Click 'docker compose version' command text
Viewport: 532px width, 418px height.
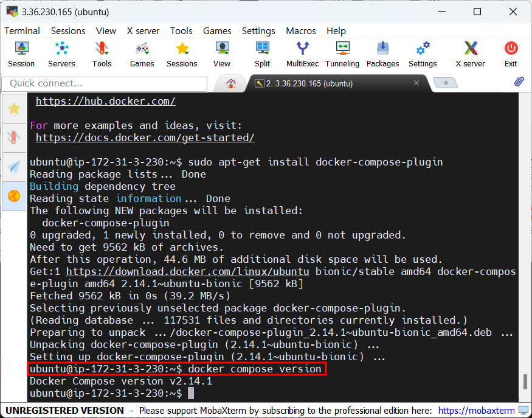coord(255,369)
